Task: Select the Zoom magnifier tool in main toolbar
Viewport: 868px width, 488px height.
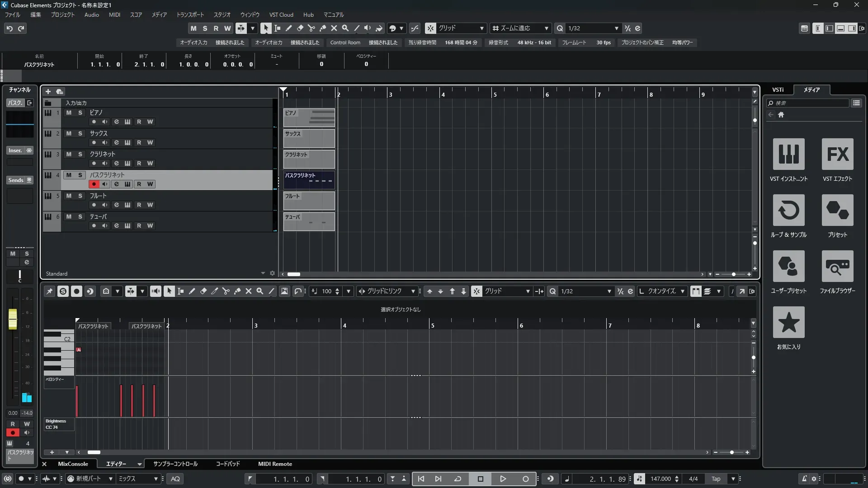Action: (345, 28)
